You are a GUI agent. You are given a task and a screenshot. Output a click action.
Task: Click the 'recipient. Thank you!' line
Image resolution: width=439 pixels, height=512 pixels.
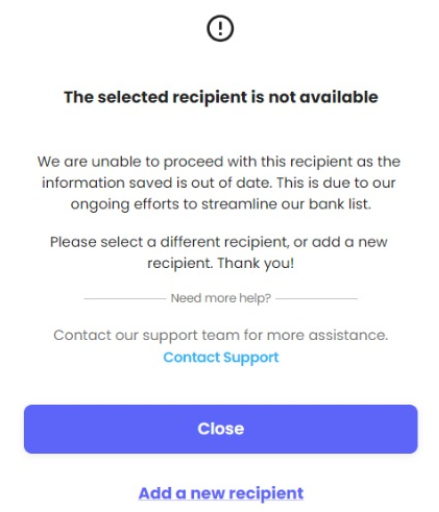coord(221,263)
